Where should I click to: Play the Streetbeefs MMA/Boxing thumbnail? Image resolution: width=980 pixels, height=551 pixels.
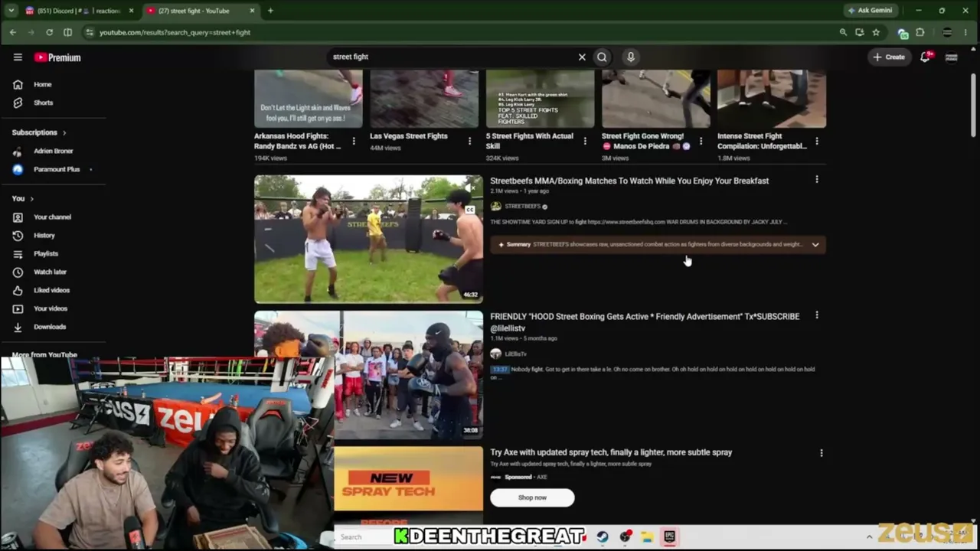368,240
